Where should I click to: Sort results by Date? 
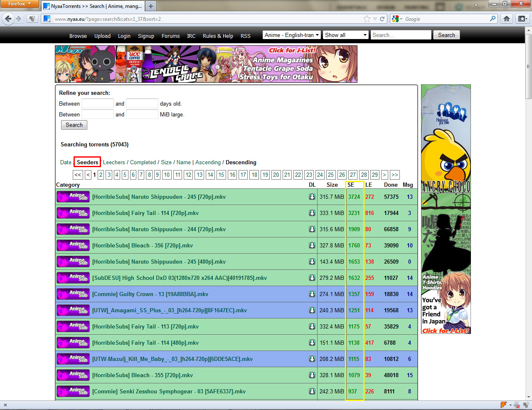coord(66,162)
